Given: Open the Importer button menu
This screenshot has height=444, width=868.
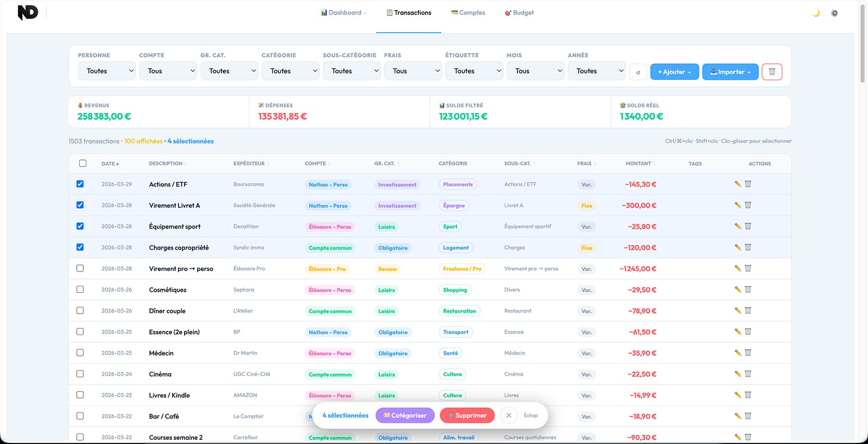Looking at the screenshot, I should [x=730, y=72].
